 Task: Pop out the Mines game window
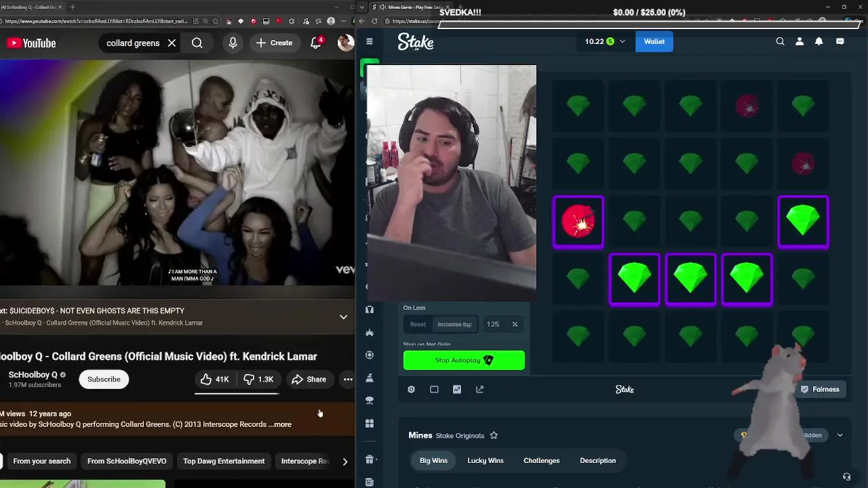point(480,389)
